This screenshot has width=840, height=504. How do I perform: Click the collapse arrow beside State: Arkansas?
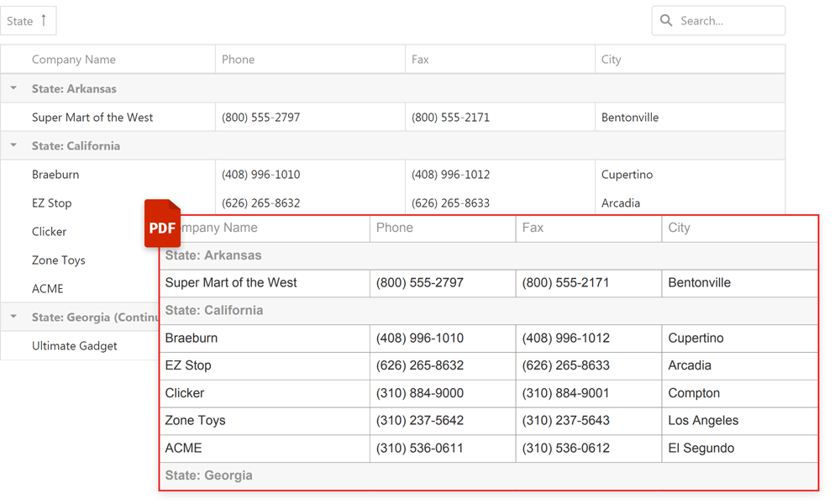pyautogui.click(x=13, y=87)
